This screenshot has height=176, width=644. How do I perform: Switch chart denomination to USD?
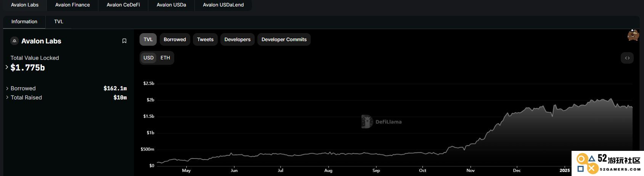pos(148,58)
